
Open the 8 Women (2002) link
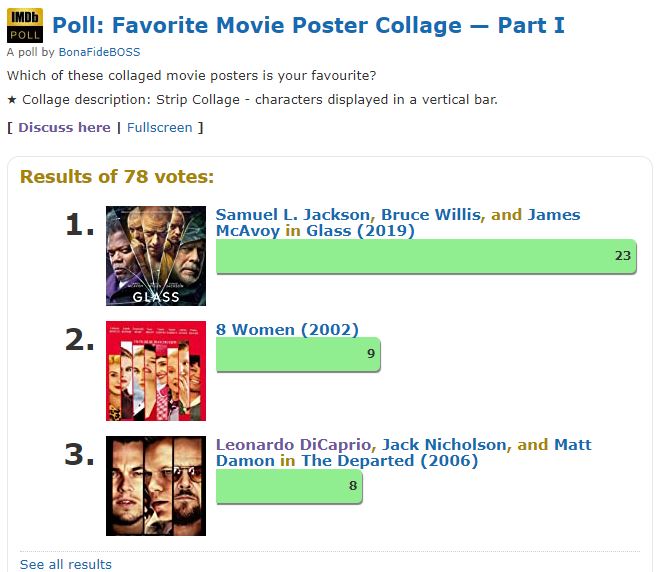[287, 330]
